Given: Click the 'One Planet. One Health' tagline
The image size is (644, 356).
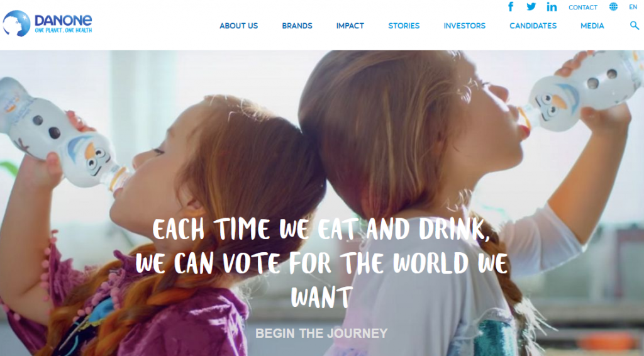Looking at the screenshot, I should [64, 30].
